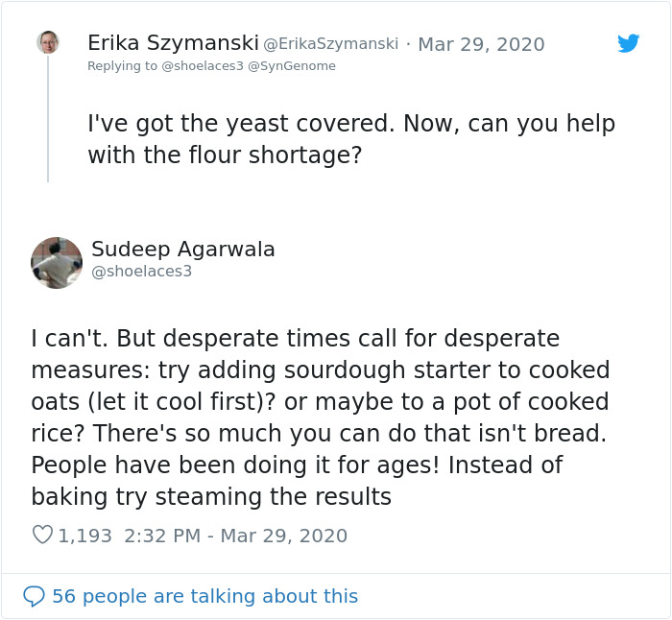
Task: Open "56 people are talking about this"
Action: click(x=204, y=596)
